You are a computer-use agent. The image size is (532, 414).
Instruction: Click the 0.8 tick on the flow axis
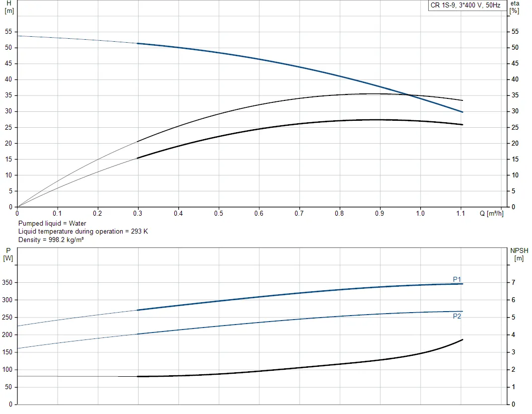[x=339, y=213]
